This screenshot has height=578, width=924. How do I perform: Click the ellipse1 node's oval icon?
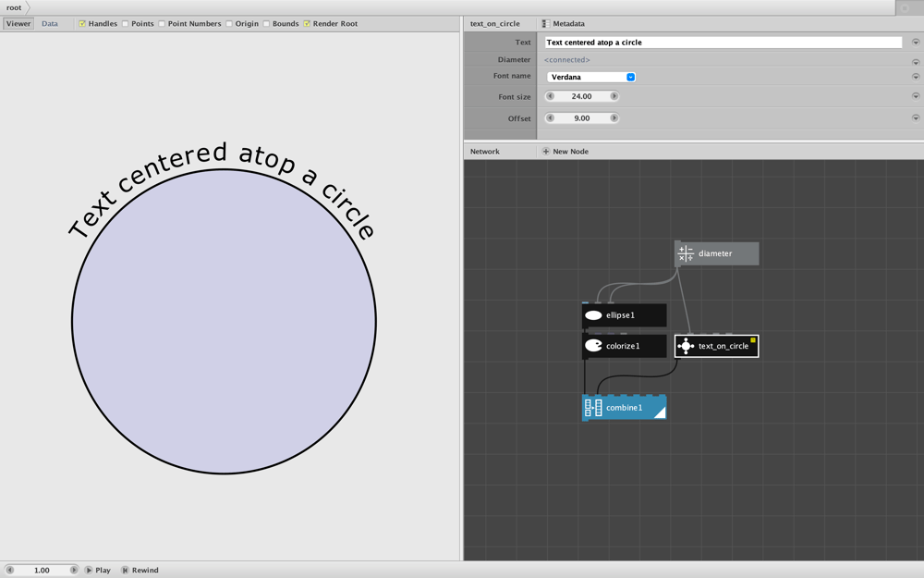tap(593, 315)
